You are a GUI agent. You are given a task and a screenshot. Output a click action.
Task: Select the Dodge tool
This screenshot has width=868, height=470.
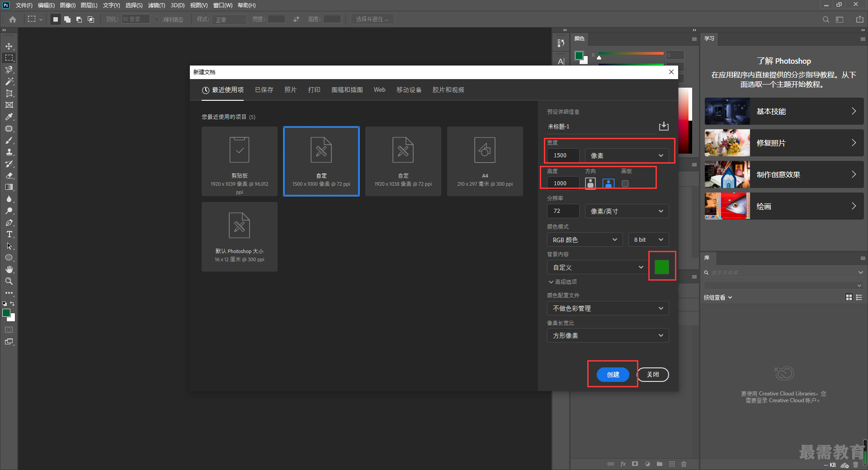[x=9, y=211]
